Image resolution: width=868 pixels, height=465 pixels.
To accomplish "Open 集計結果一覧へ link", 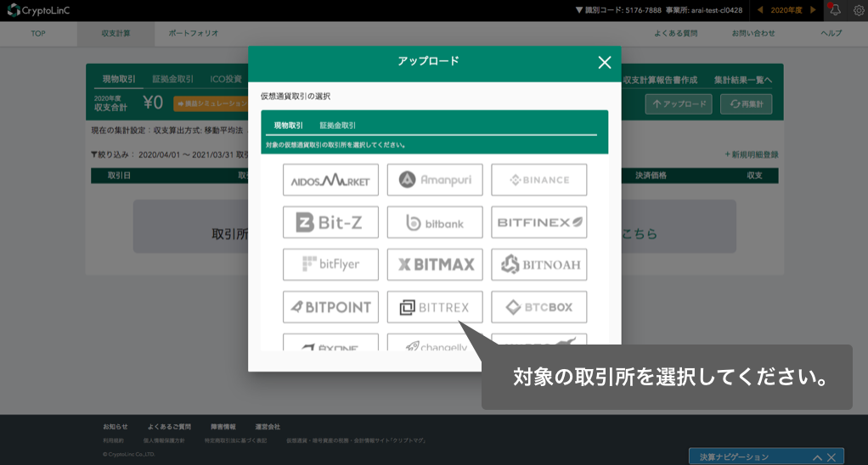I will [743, 80].
